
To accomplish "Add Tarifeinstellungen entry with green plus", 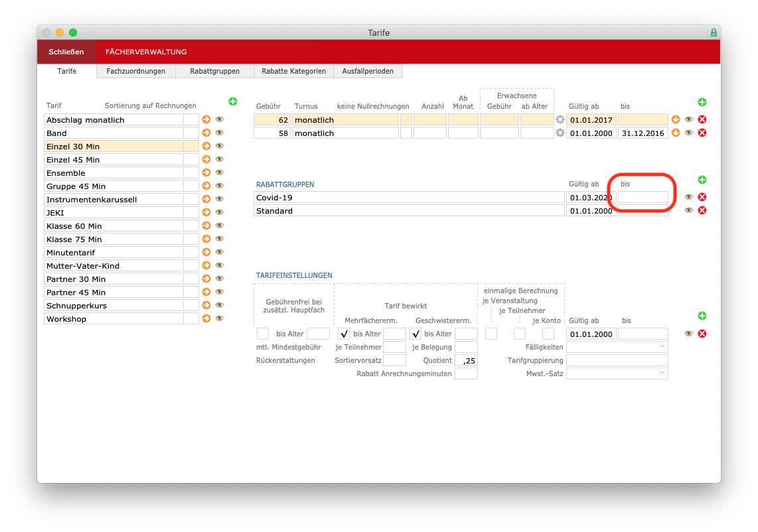I will [702, 316].
